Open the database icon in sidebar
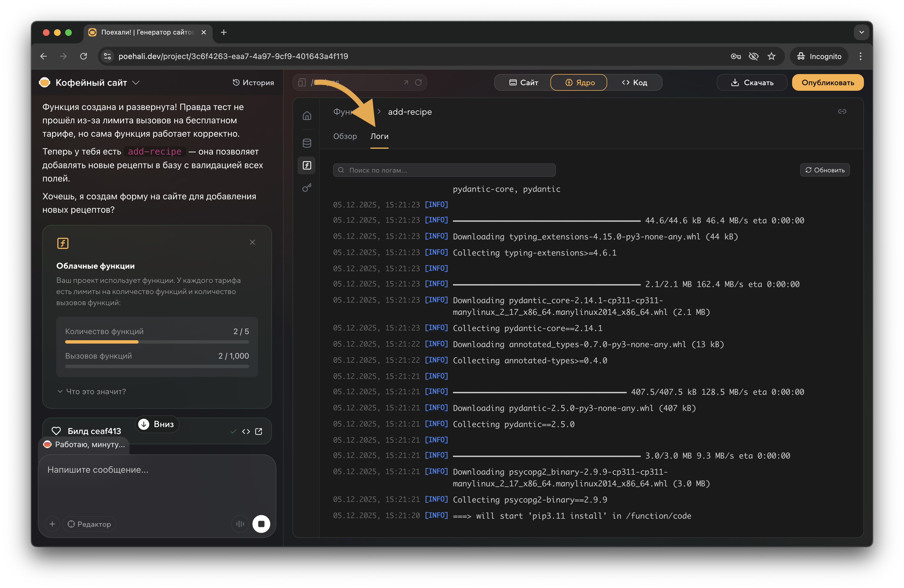Screen dimensions: 904x588 coord(307,143)
